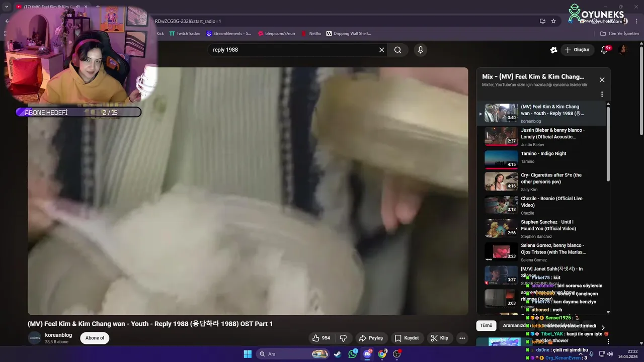Click the install app icon in address bar
The image size is (644, 362).
coord(542,21)
